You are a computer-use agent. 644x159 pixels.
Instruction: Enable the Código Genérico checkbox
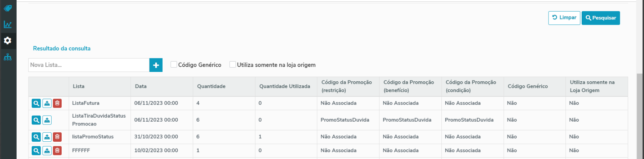(x=174, y=65)
